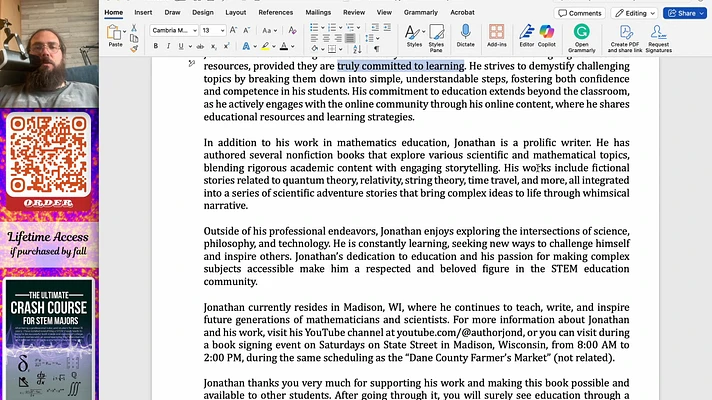Screen dimensions: 712x400
Task: Click the borders icon
Action: pos(332,49)
